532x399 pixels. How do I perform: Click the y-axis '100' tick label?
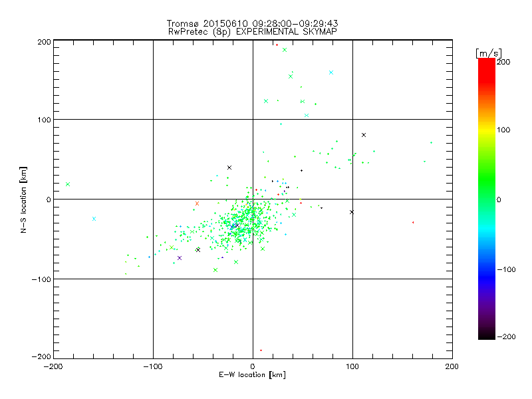coord(44,120)
